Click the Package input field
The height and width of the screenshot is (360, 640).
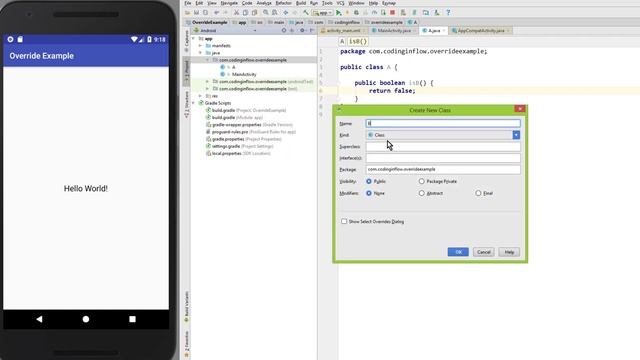click(x=443, y=169)
